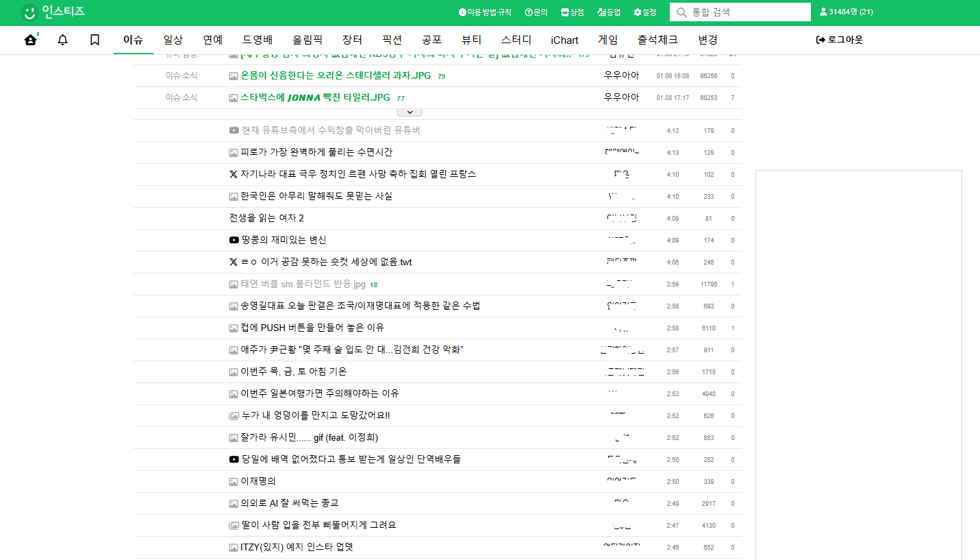980x560 pixels.
Task: Click YouTube icon on 현재 유튜브측에서 post
Action: (234, 130)
